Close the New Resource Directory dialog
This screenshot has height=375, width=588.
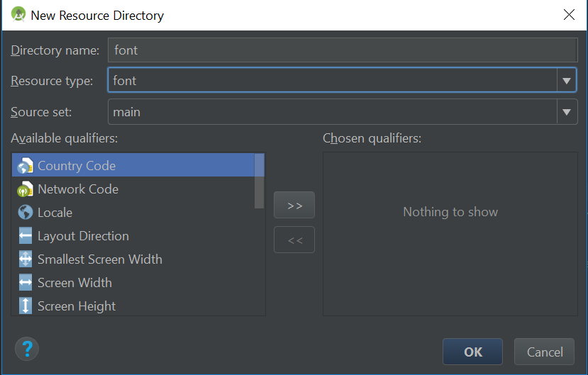click(568, 15)
